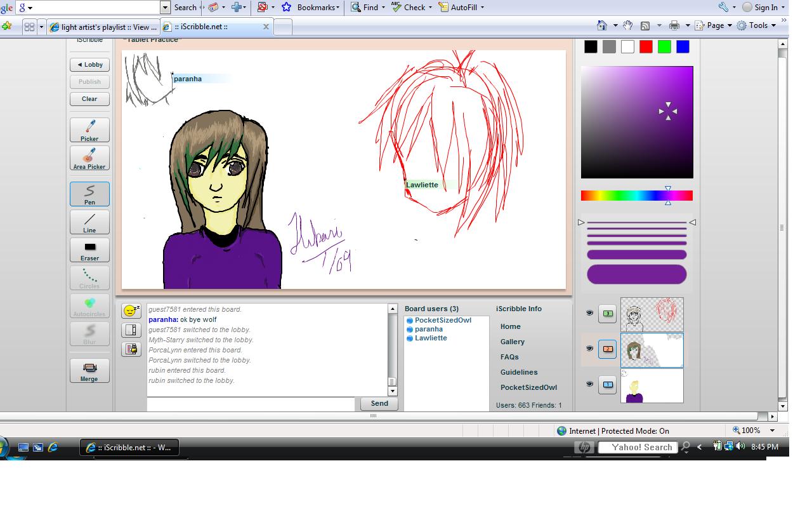Click the Clear button
This screenshot has height=508, width=812.
click(x=89, y=99)
